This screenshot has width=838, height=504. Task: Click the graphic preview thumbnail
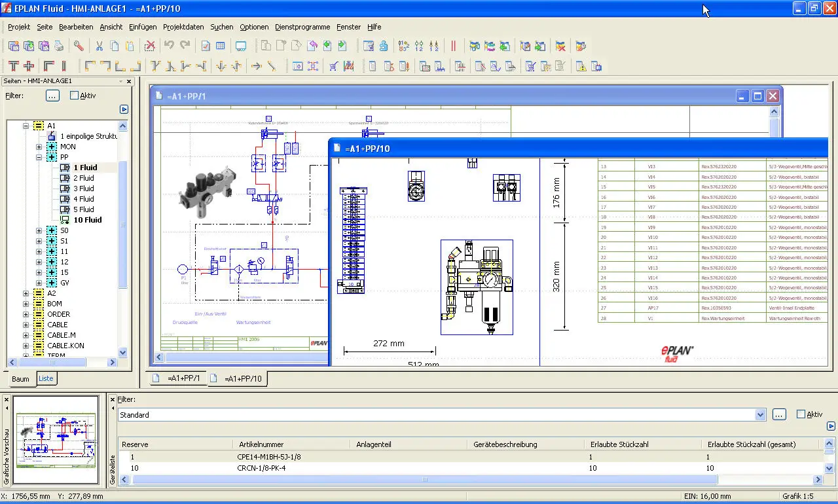(56, 440)
